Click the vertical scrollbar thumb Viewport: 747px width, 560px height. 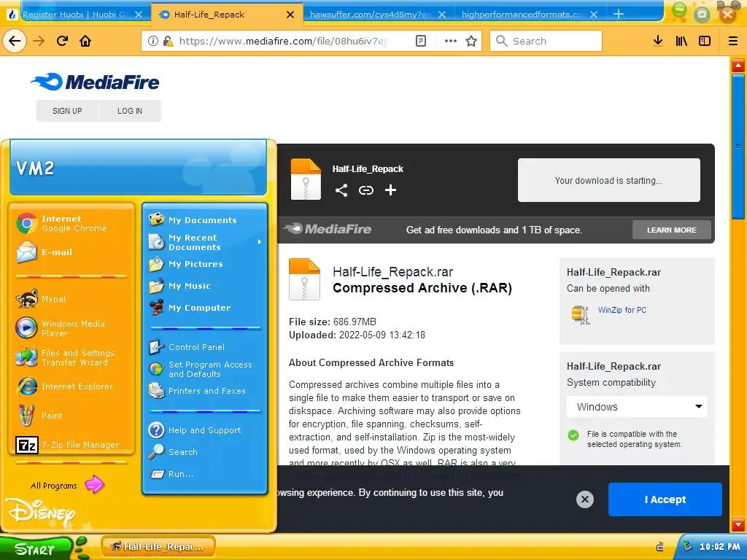click(x=738, y=147)
